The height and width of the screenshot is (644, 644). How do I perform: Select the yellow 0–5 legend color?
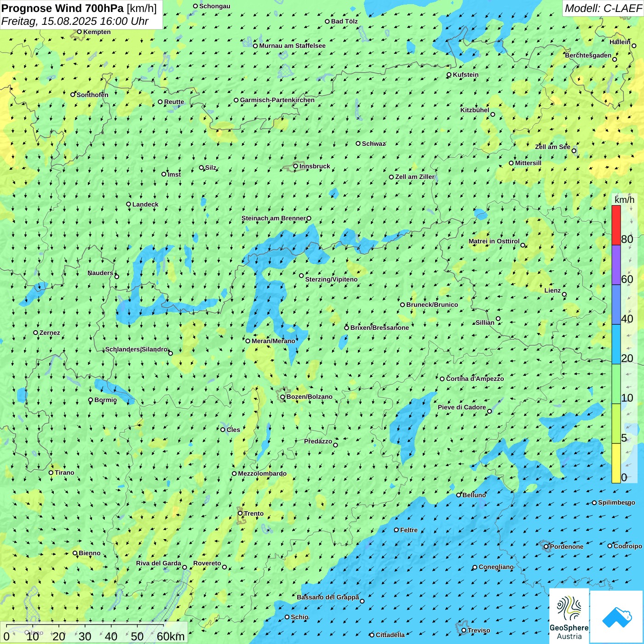(616, 463)
